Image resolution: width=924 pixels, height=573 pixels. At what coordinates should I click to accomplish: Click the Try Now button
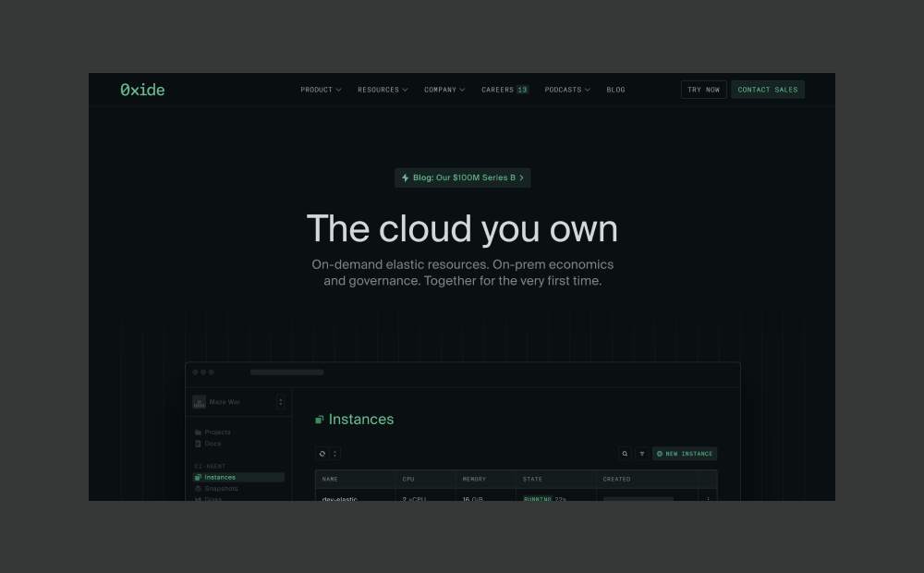(703, 90)
